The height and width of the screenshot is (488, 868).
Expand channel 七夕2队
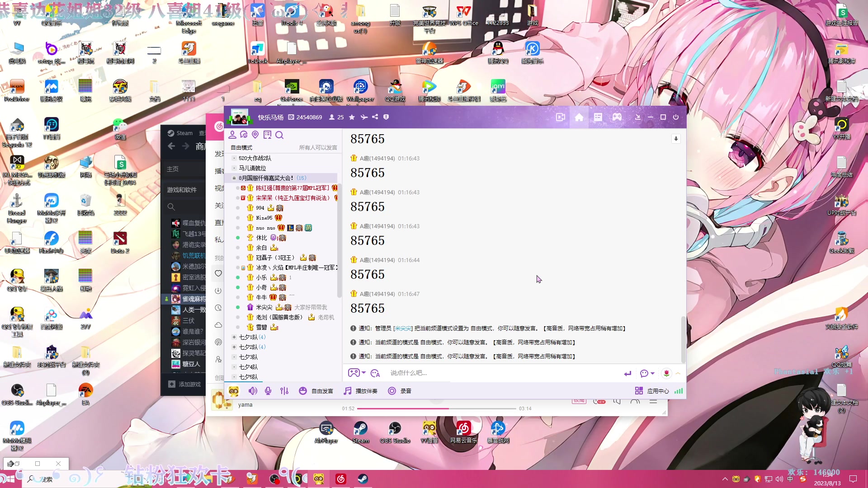click(x=234, y=347)
